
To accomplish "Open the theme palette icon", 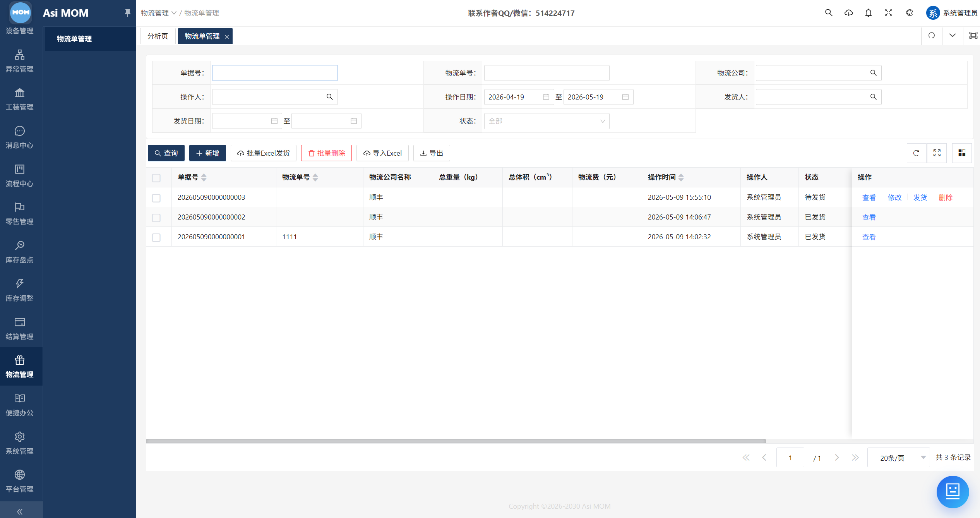I will pos(910,13).
